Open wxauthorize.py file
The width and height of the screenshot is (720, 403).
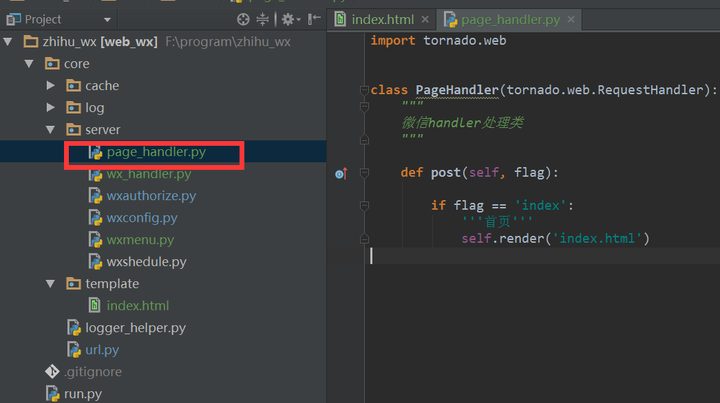151,196
